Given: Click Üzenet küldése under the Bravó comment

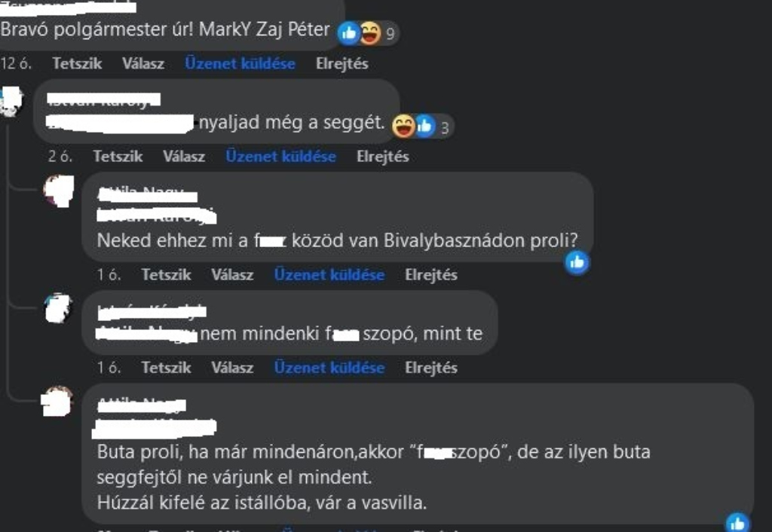Looking at the screenshot, I should pos(240,63).
